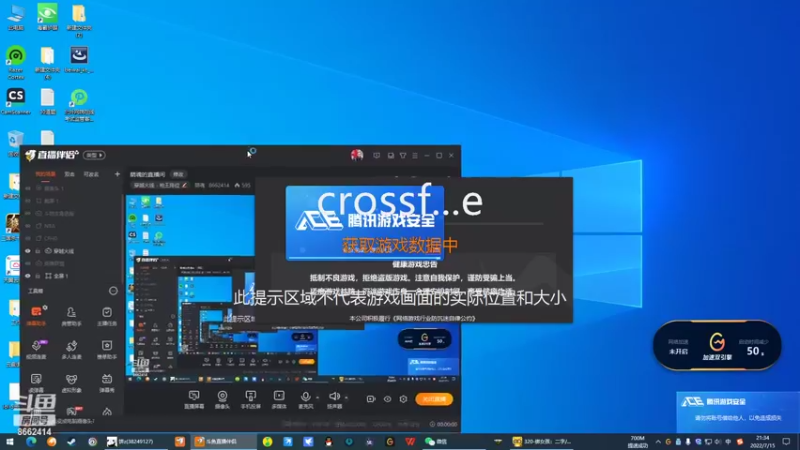Click the stream preview thumbnail area
The height and width of the screenshot is (450, 800).
pyautogui.click(x=292, y=288)
